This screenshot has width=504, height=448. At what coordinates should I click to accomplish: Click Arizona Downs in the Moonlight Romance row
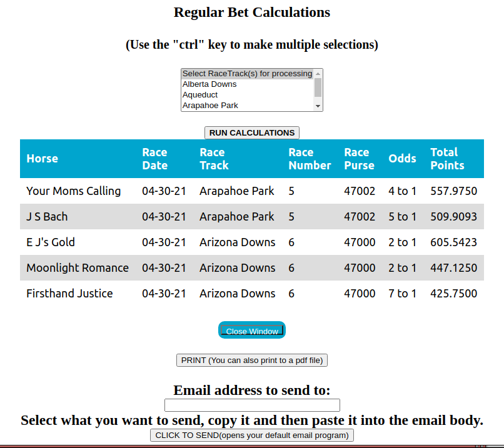(x=237, y=268)
